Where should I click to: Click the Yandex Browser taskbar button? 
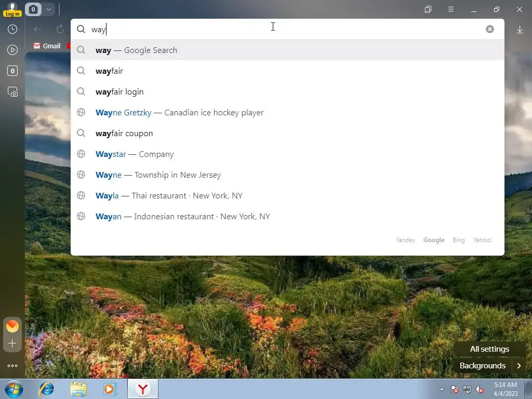point(143,389)
